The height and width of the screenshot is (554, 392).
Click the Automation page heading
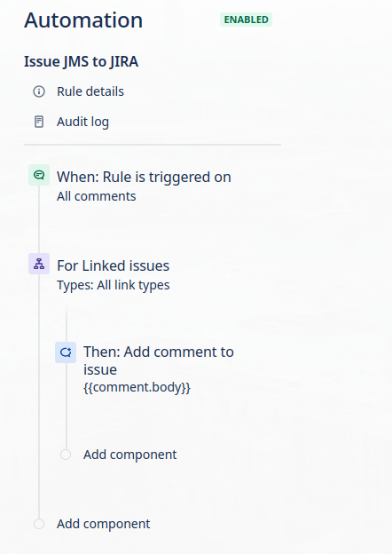click(83, 20)
